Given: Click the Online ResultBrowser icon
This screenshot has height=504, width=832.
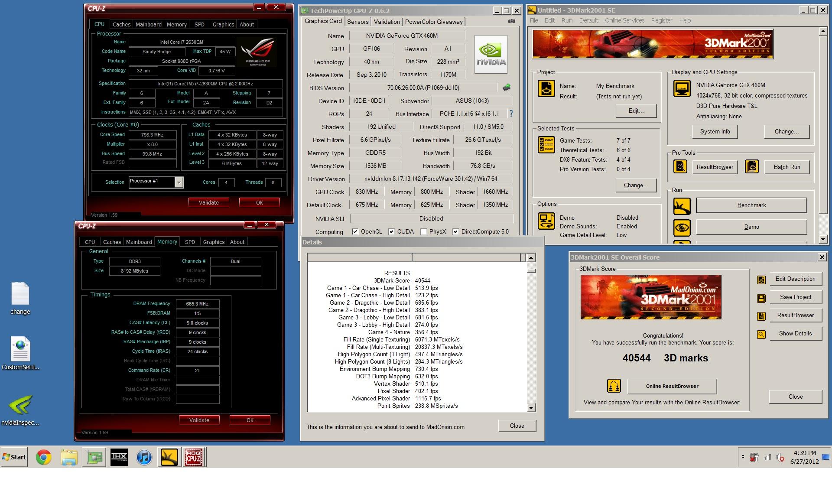Looking at the screenshot, I should click(614, 386).
